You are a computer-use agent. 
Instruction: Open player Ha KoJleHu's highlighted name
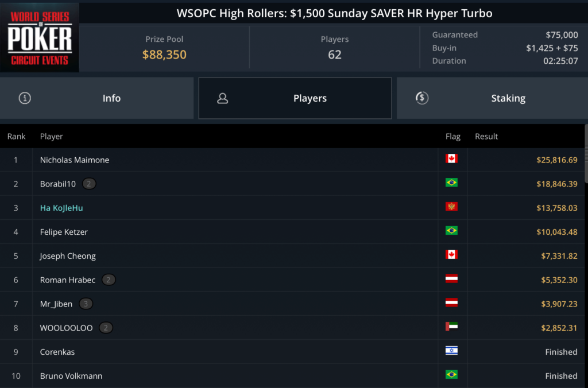point(61,208)
